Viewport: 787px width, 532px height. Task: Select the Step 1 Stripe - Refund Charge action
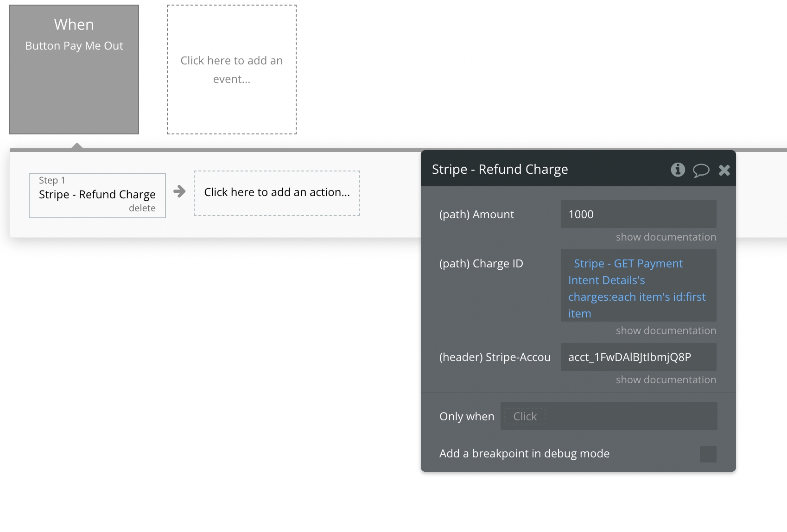[97, 195]
